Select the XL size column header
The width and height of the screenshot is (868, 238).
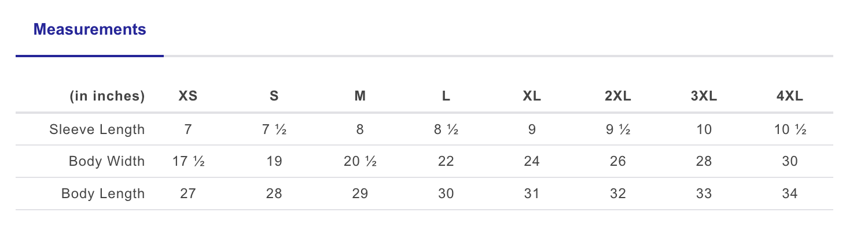tap(532, 96)
